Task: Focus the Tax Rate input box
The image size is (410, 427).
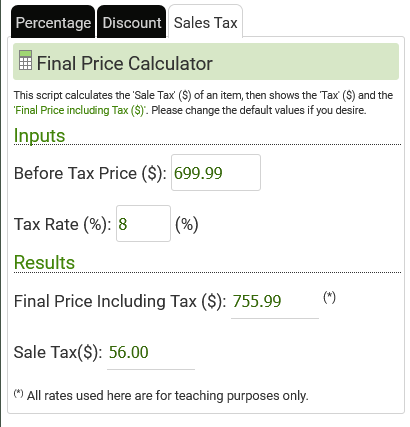Action: click(x=143, y=223)
